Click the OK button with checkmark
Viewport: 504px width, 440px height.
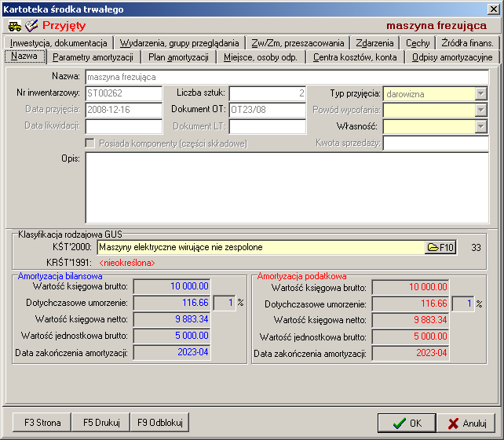coord(407,423)
